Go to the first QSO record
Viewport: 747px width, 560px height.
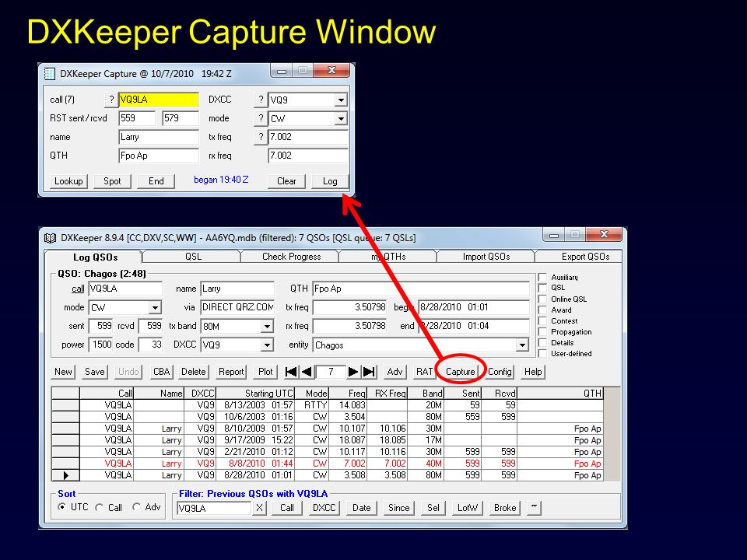pos(291,372)
